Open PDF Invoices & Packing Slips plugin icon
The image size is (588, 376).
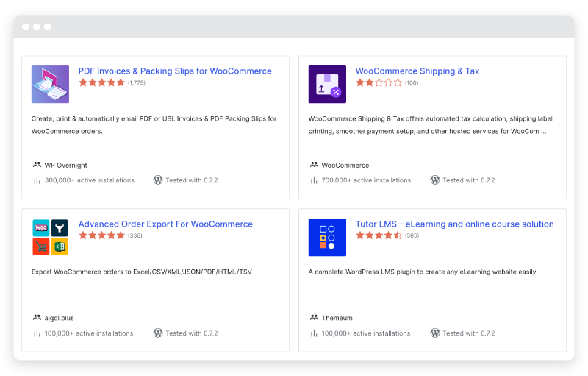pos(50,85)
